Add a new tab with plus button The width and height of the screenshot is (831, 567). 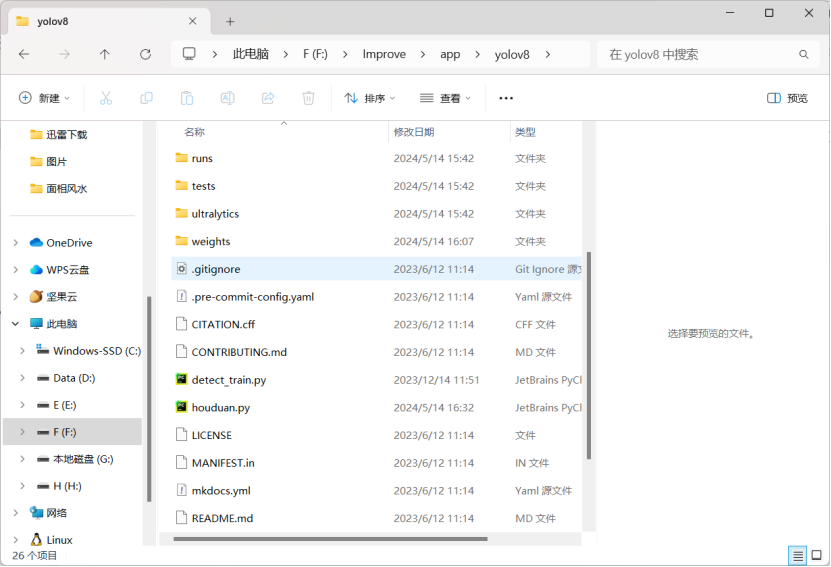point(230,21)
